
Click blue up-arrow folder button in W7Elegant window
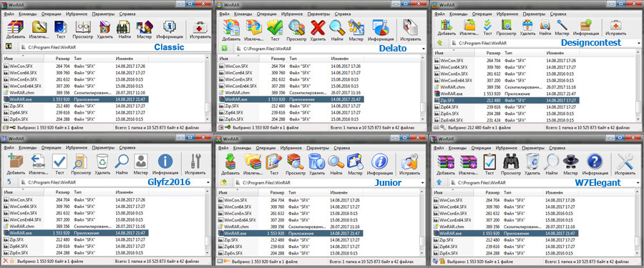[x=439, y=182]
